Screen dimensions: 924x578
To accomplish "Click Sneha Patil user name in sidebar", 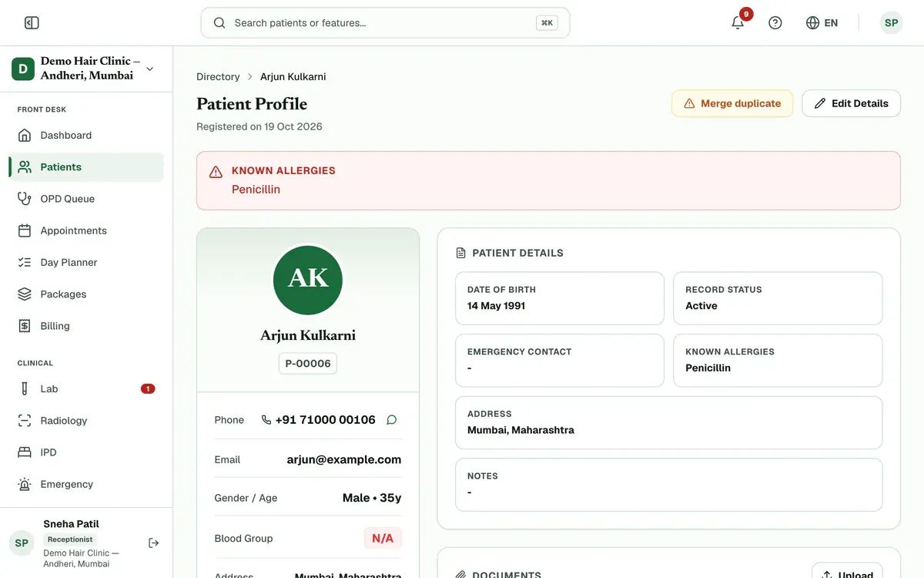I will click(x=71, y=524).
